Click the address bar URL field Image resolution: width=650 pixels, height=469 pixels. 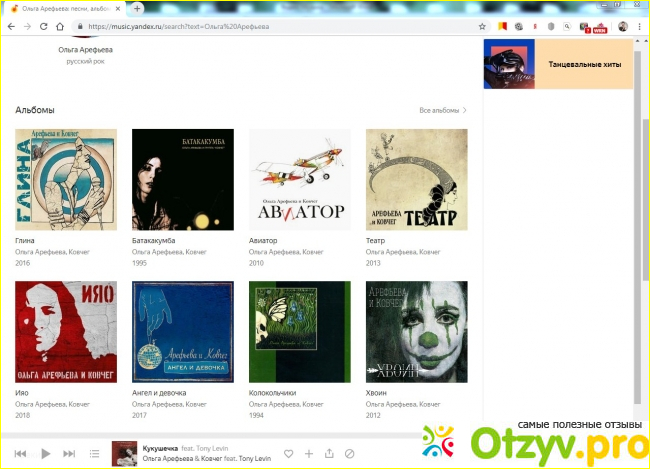[x=274, y=27]
